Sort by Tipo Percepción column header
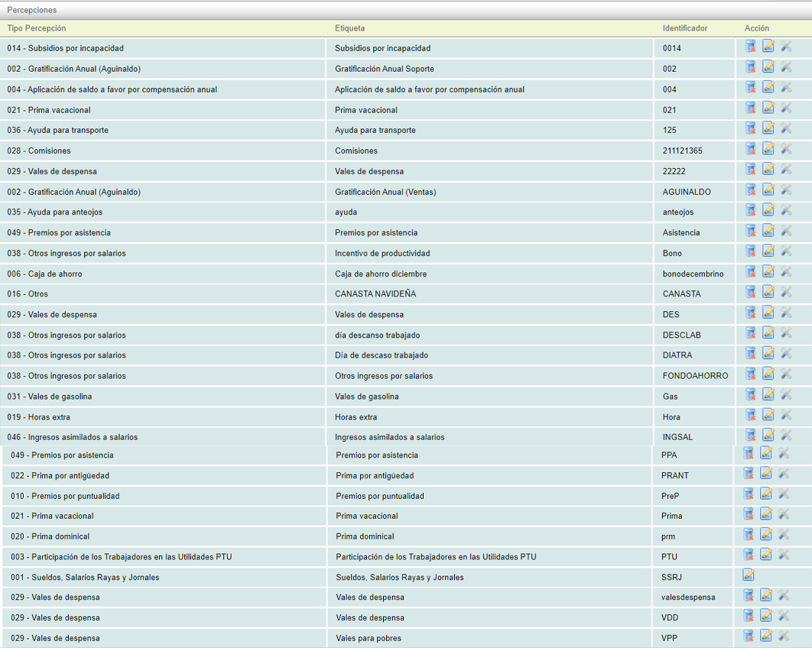The image size is (812, 648). pyautogui.click(x=37, y=28)
